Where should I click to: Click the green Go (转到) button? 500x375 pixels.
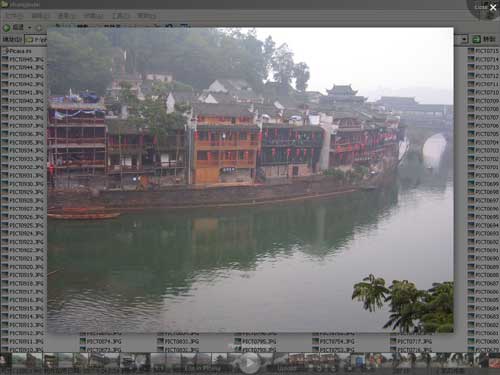[x=484, y=39]
